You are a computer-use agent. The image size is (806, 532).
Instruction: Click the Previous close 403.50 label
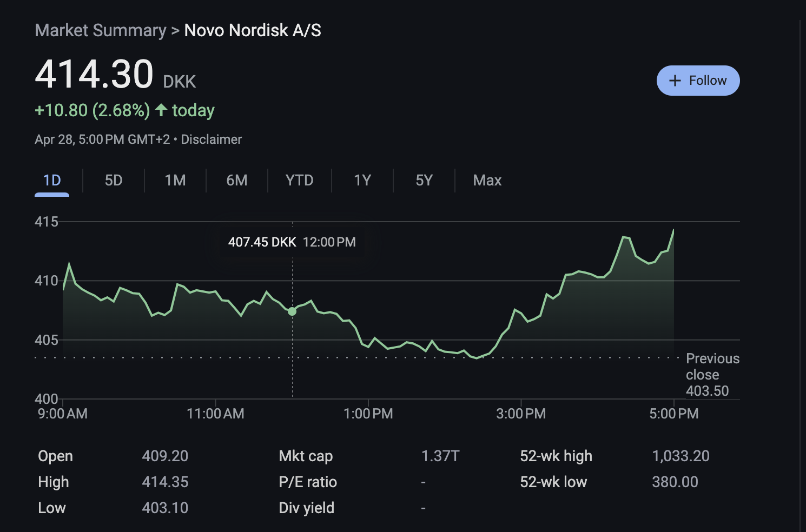[x=712, y=374]
